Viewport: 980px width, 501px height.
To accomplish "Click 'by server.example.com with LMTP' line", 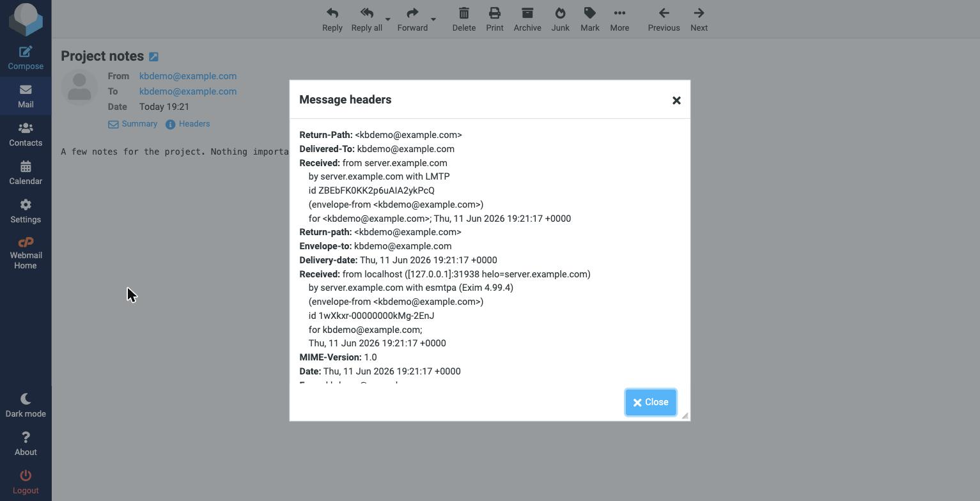I will tap(379, 176).
